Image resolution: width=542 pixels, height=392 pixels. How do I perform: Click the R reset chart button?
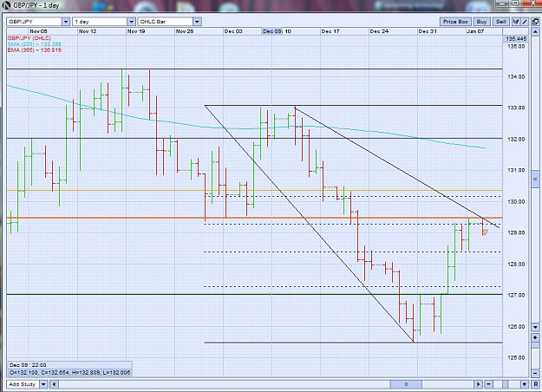[535, 384]
